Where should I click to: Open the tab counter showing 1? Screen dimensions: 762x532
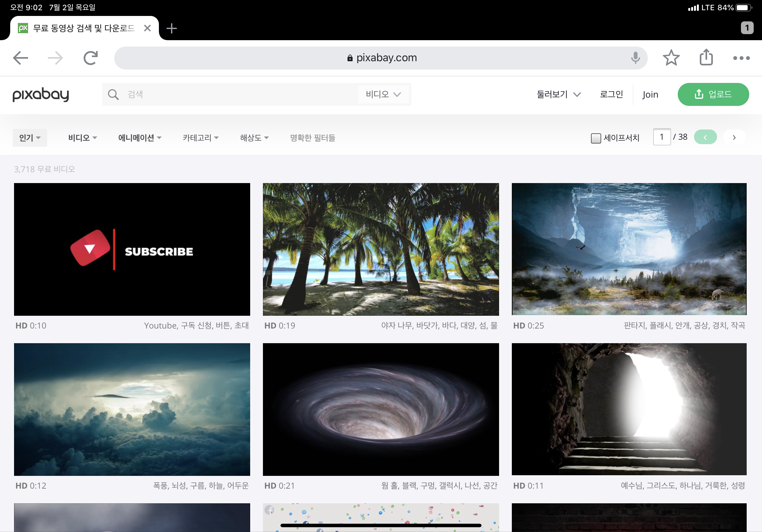pyautogui.click(x=747, y=28)
